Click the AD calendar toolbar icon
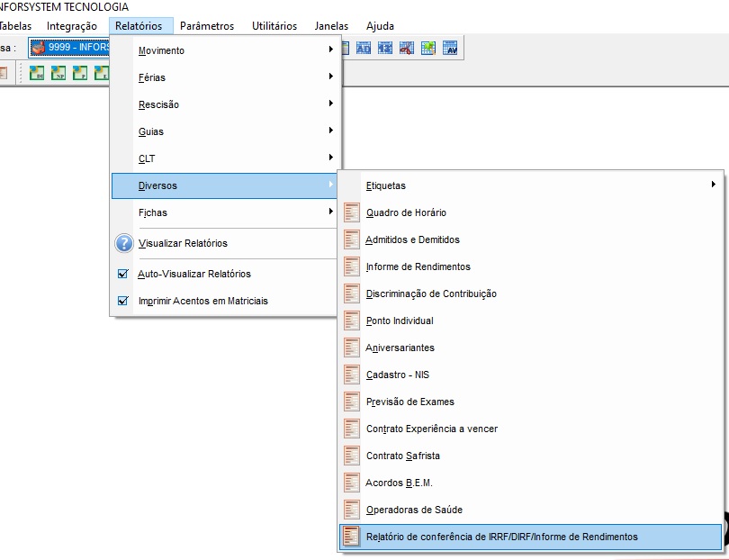The width and height of the screenshot is (729, 560). coord(363,48)
